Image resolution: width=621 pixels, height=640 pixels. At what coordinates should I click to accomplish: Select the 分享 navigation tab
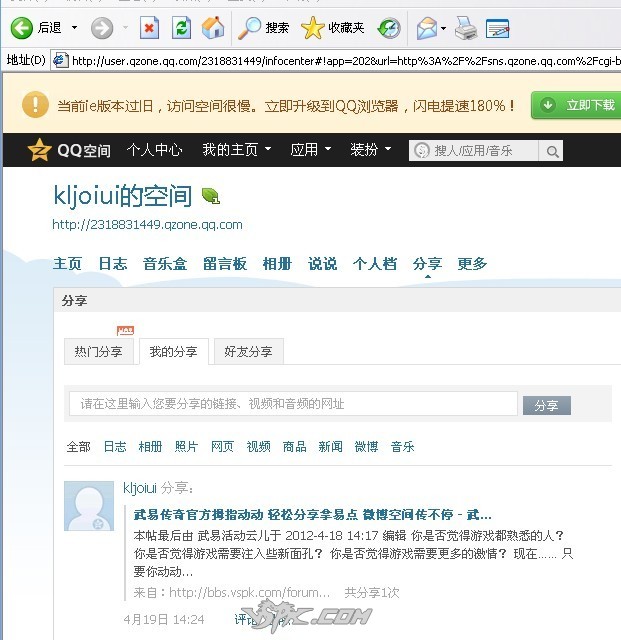coord(427,264)
